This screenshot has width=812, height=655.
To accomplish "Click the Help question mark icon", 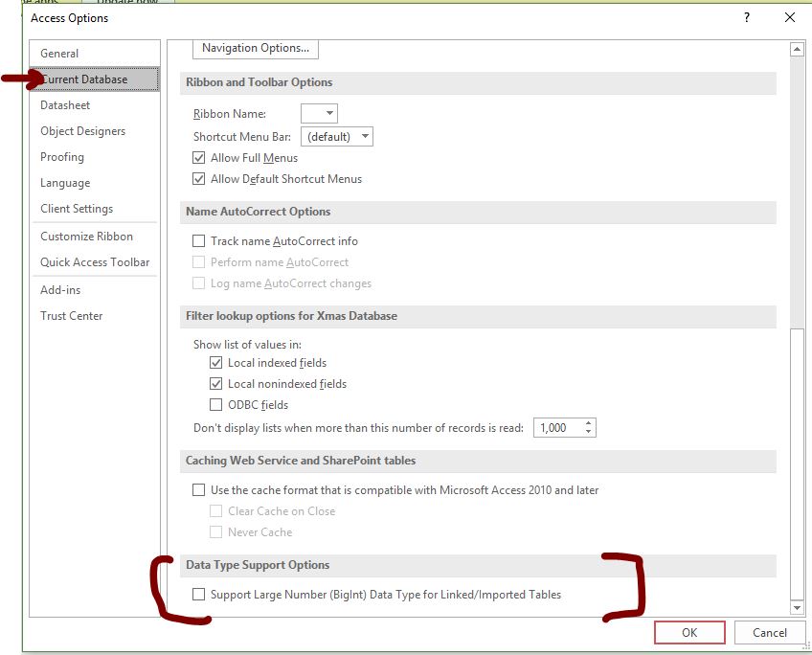I will pos(747,18).
